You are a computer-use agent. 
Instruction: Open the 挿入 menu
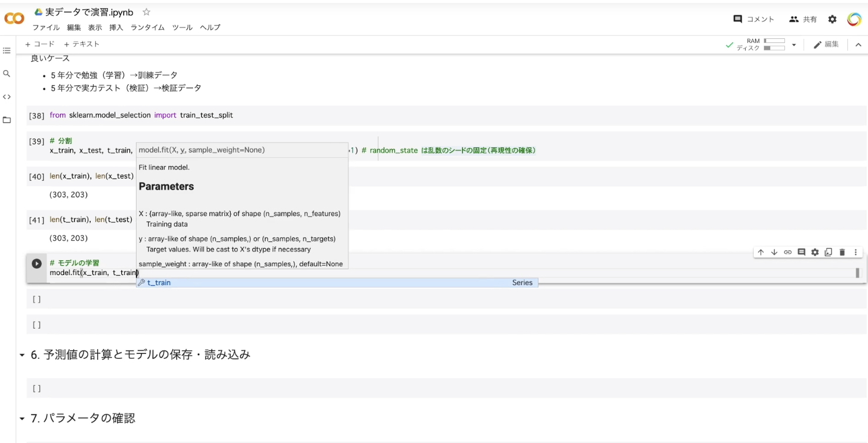point(117,27)
